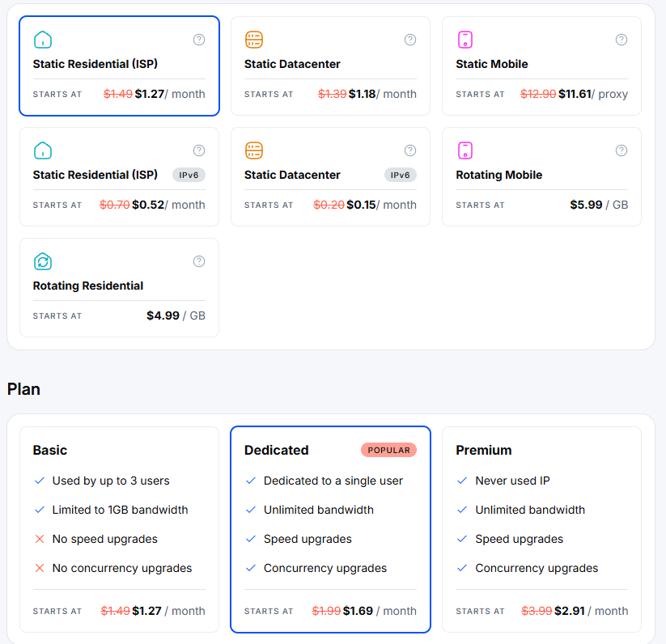
Task: Select Static Residential (ISP) proxy type
Action: [119, 66]
